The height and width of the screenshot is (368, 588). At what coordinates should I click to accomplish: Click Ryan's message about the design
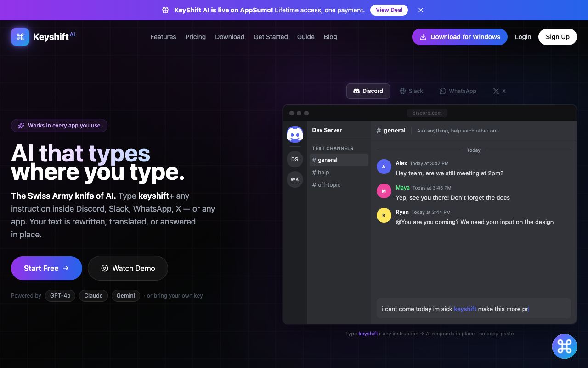click(x=475, y=222)
